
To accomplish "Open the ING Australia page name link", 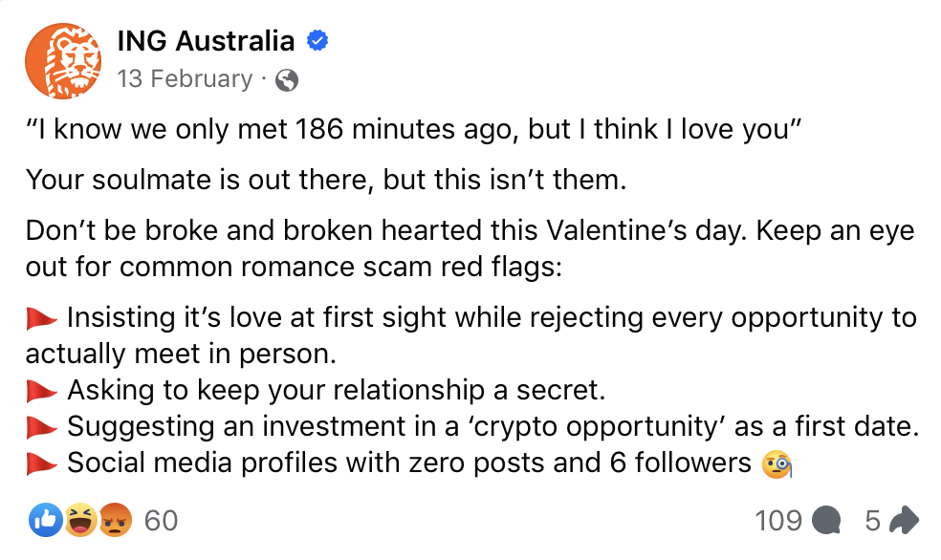I will [x=206, y=41].
